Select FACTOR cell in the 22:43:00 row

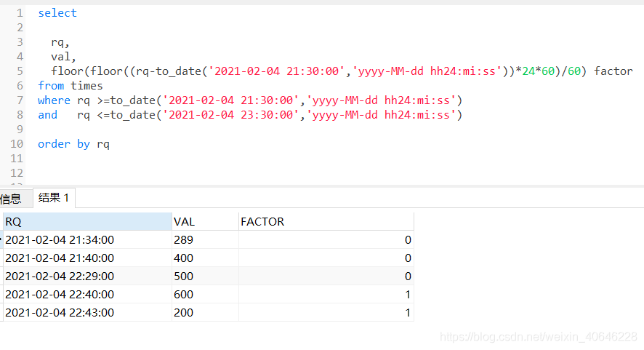(326, 313)
